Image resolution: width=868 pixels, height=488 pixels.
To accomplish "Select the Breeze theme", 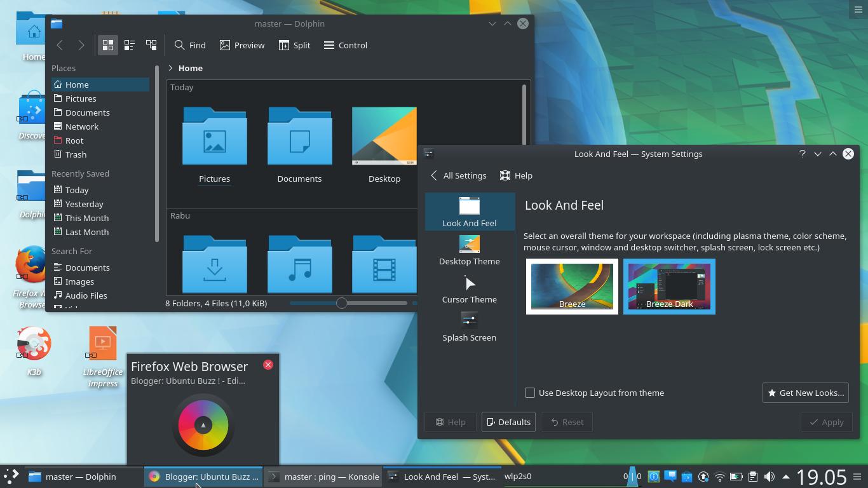I will 571,286.
